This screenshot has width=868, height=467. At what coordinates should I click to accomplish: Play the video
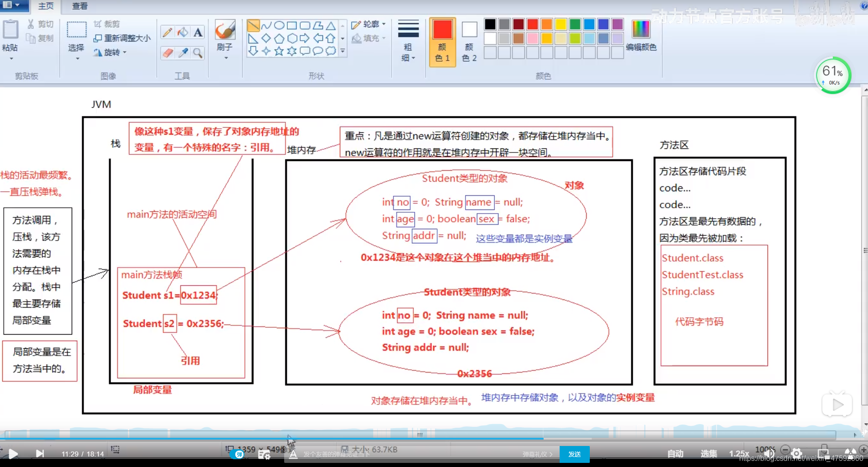[x=13, y=453]
